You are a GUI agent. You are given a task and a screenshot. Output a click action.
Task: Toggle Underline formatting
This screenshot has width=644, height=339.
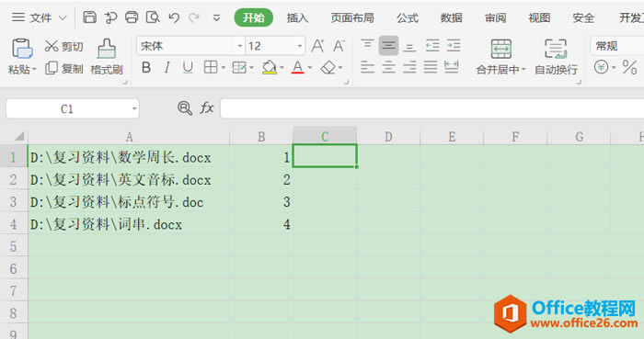point(188,67)
